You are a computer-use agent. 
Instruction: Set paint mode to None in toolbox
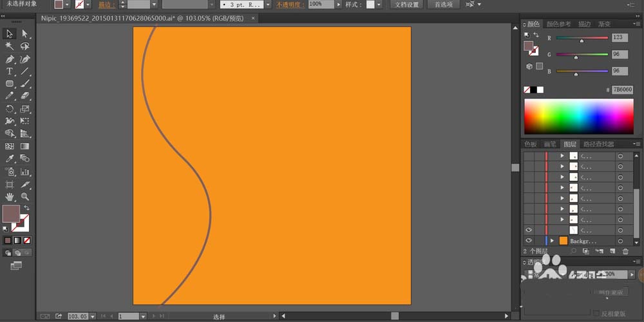pos(27,240)
